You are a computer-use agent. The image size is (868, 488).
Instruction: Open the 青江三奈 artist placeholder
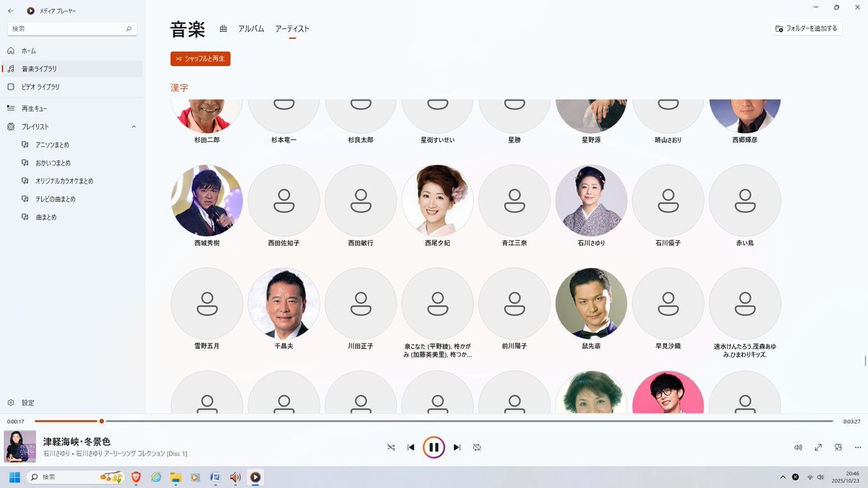[x=514, y=200]
